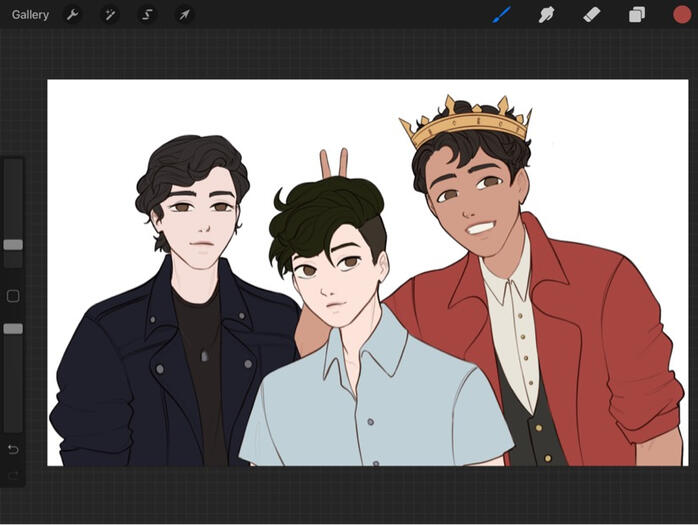Activate the Selection tool
The image size is (698, 525).
(x=147, y=15)
